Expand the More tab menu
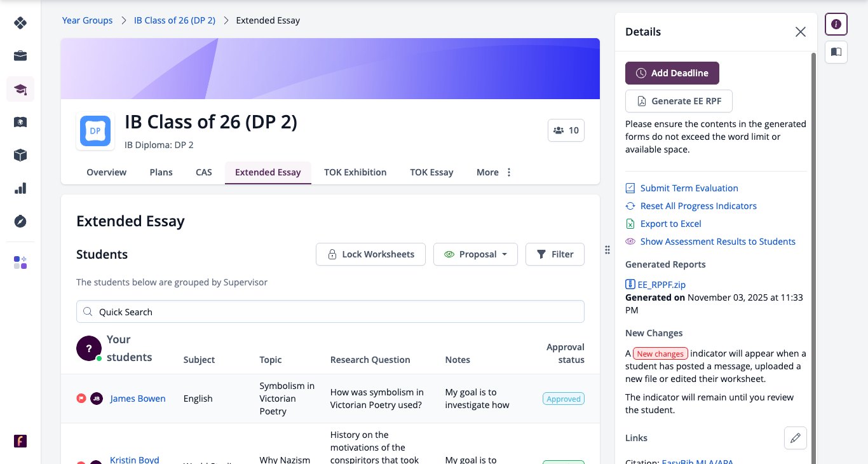Screen dimensions: 868x464 click(494, 172)
